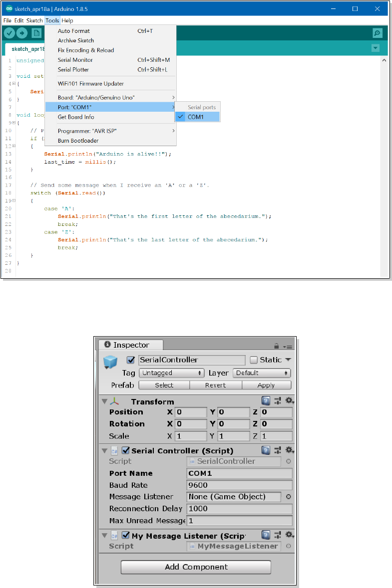Toggle the SerialController active checkbox

coord(131,360)
